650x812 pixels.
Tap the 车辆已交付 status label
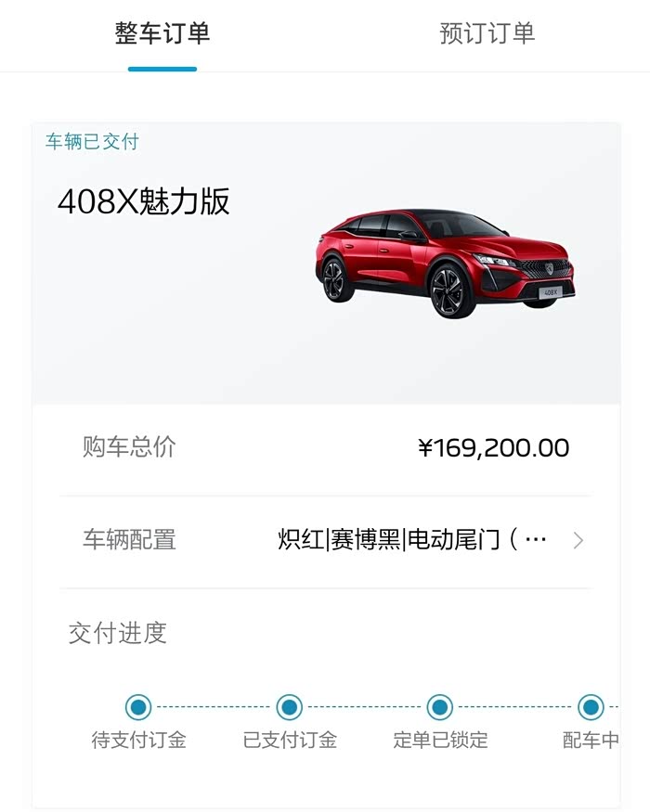(92, 141)
